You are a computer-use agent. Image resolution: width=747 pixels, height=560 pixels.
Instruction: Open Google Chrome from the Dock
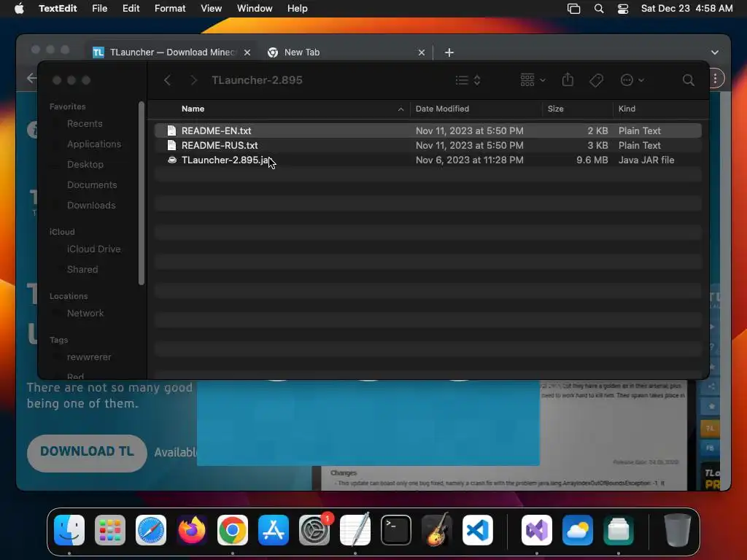pyautogui.click(x=233, y=530)
